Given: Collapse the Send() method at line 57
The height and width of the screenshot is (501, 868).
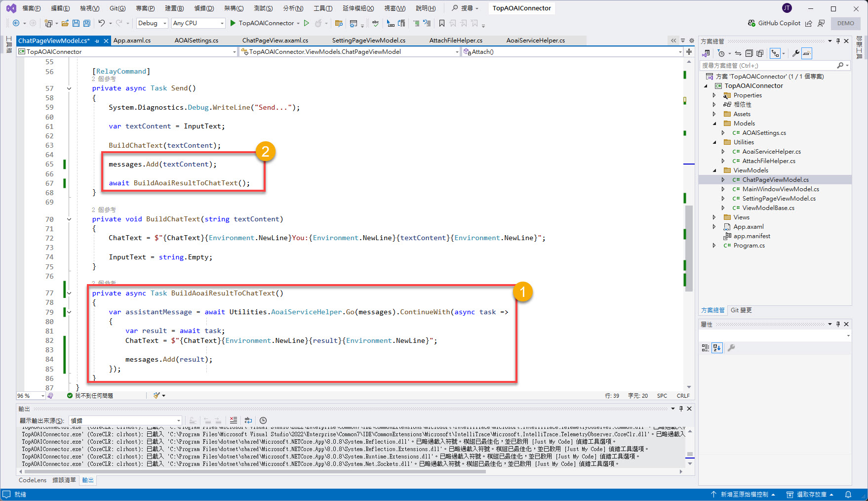Looking at the screenshot, I should 69,88.
